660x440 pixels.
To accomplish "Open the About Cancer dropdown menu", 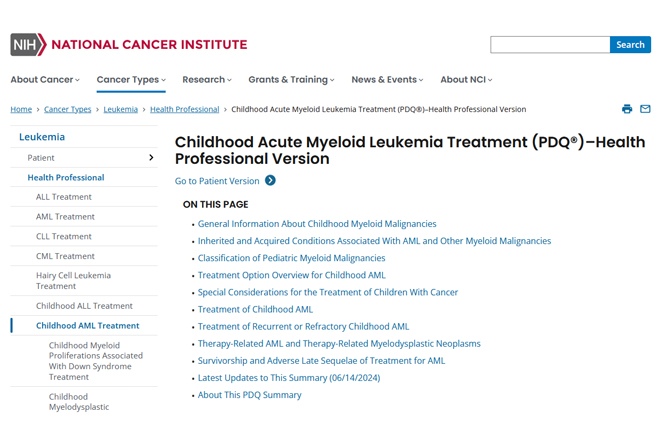I will pos(45,80).
